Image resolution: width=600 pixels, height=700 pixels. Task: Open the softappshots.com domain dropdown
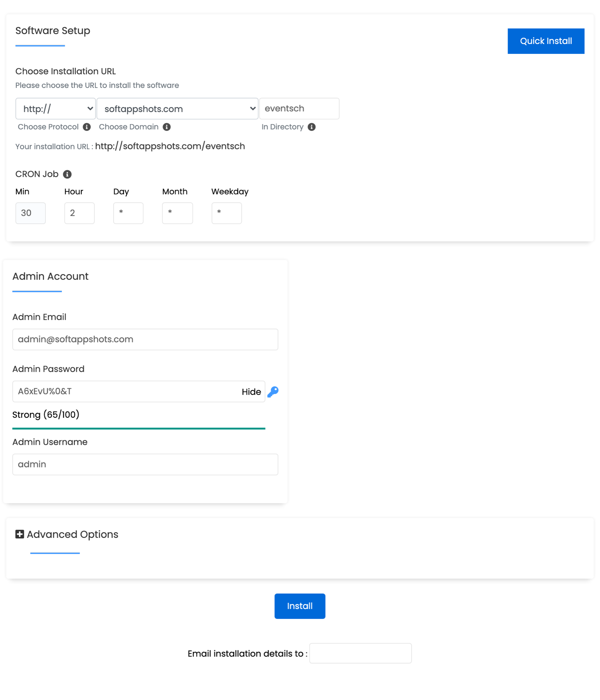[177, 108]
